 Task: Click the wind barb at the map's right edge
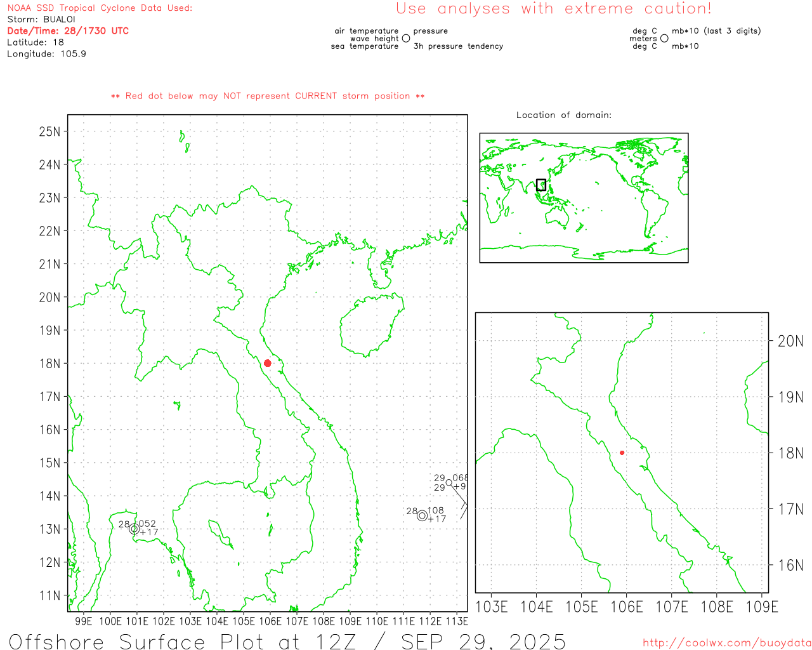tap(464, 507)
